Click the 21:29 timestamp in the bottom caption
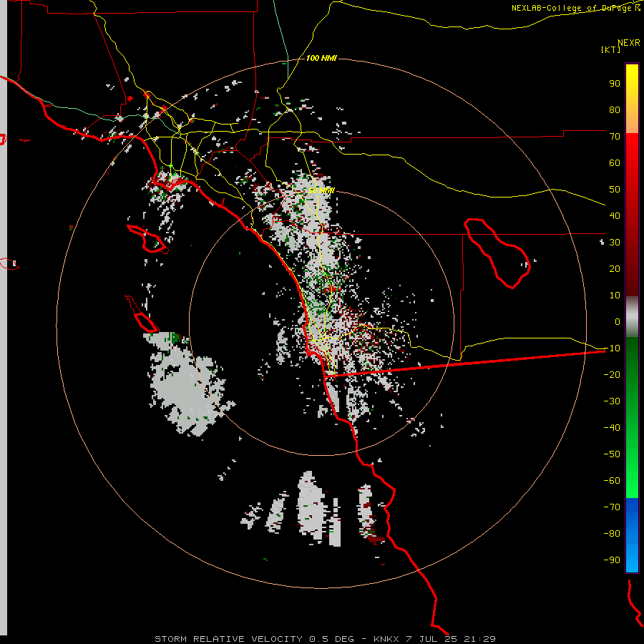 coord(479,639)
